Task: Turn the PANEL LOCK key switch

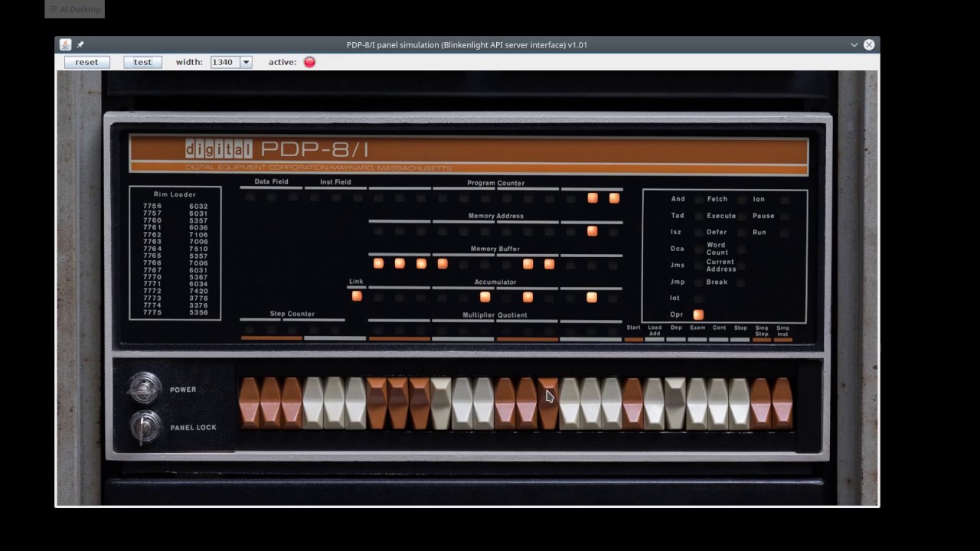Action: 145,427
